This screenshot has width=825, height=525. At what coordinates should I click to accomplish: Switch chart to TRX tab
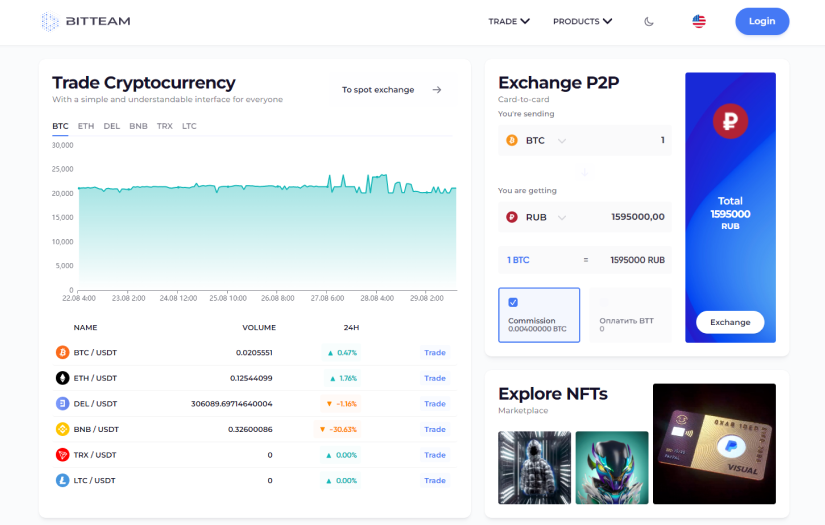point(165,126)
